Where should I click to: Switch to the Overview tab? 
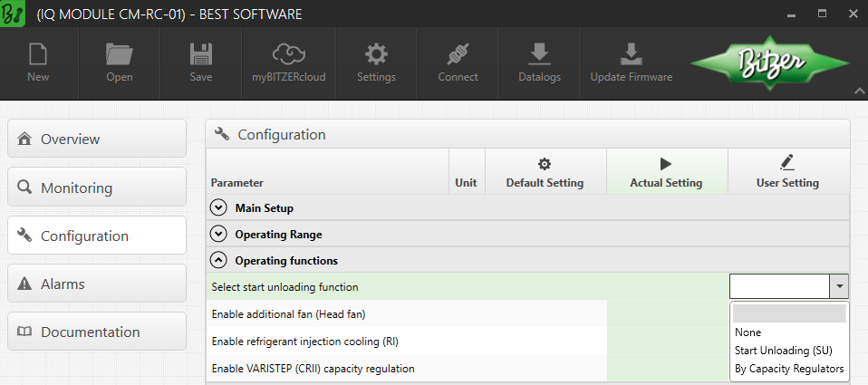[96, 140]
